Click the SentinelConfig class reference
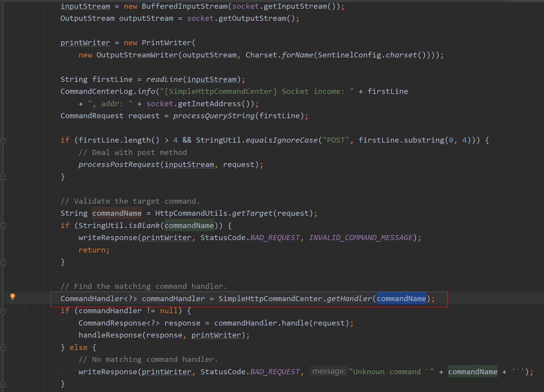Screen dimensions: 544x392 (350, 55)
